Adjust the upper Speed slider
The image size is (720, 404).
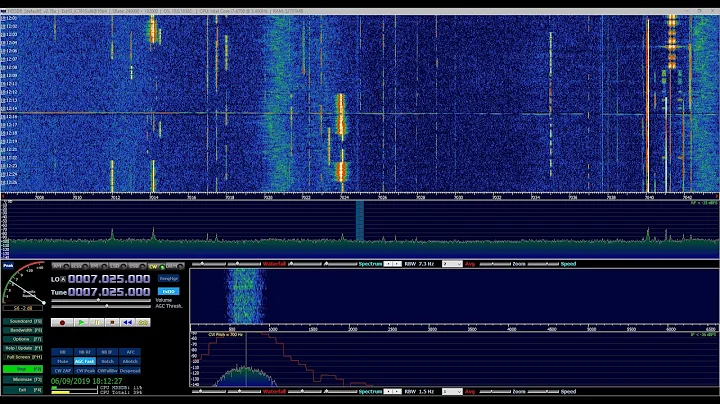click(543, 264)
